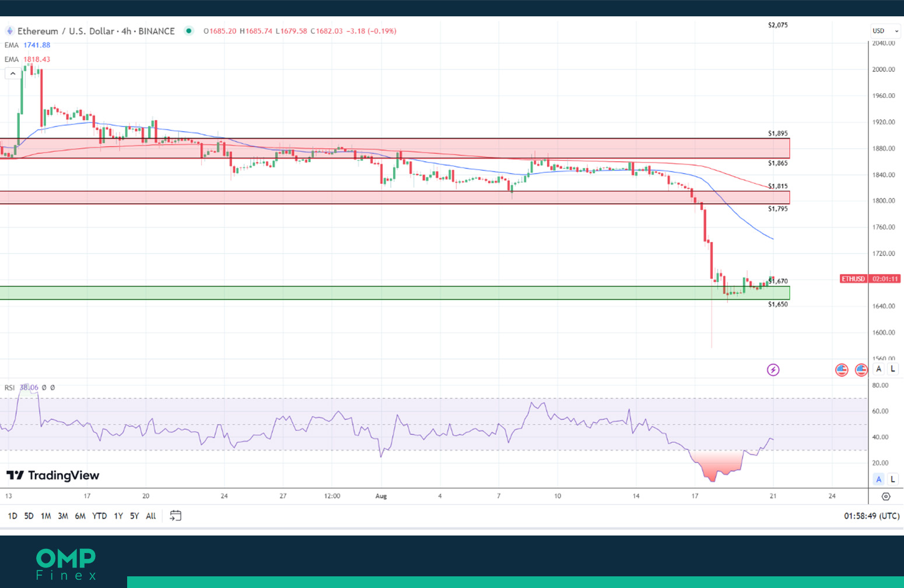Click the OMP Finex logo
This screenshot has width=904, height=588.
point(66,564)
